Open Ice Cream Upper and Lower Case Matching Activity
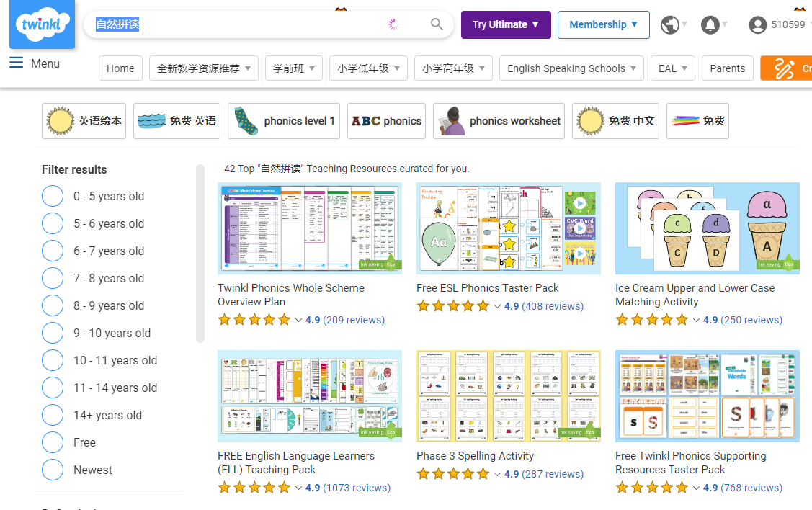 point(695,295)
